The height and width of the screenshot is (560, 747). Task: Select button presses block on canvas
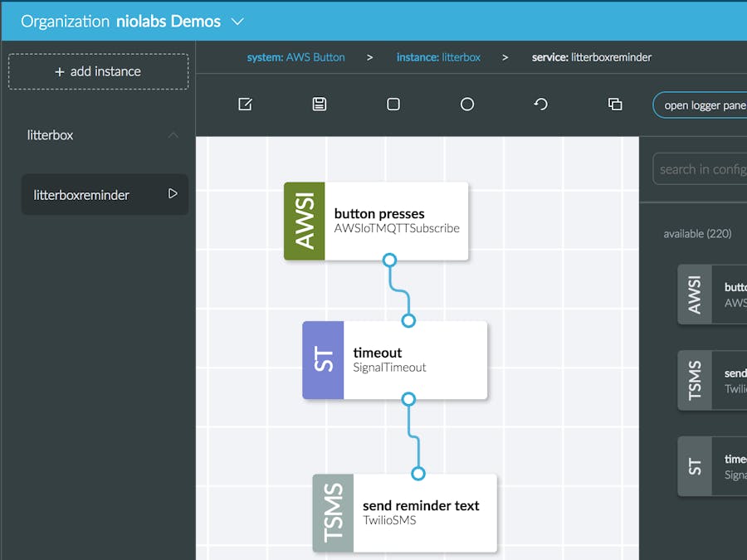coord(376,221)
